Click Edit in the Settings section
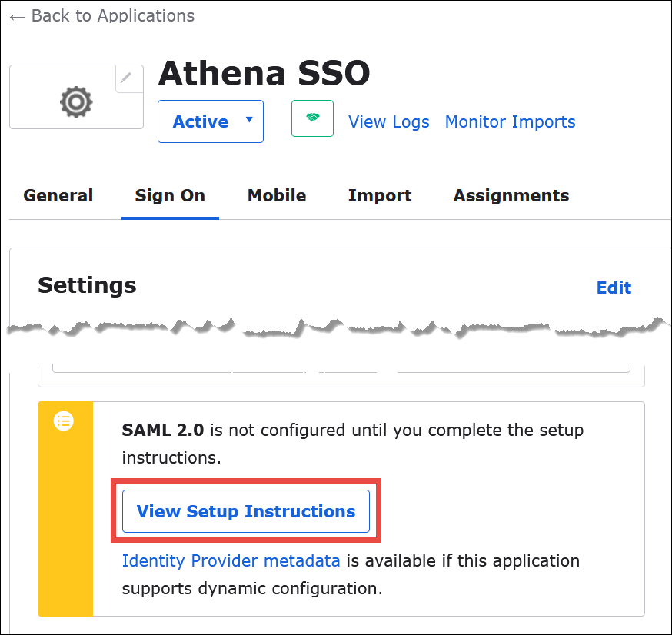Screen dimensions: 672x635 (614, 287)
